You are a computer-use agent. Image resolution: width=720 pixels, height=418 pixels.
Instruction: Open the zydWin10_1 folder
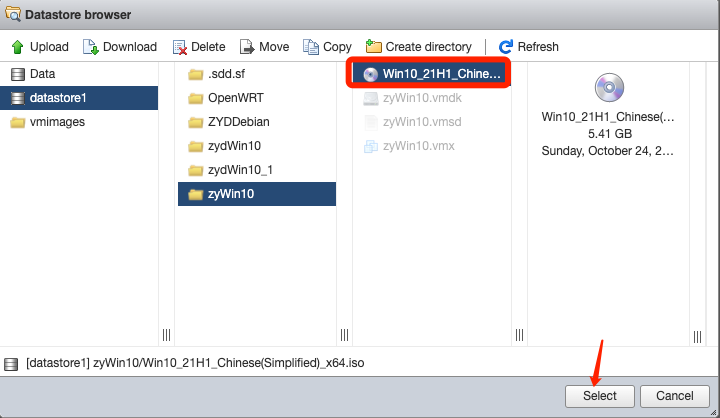pyautogui.click(x=257, y=170)
